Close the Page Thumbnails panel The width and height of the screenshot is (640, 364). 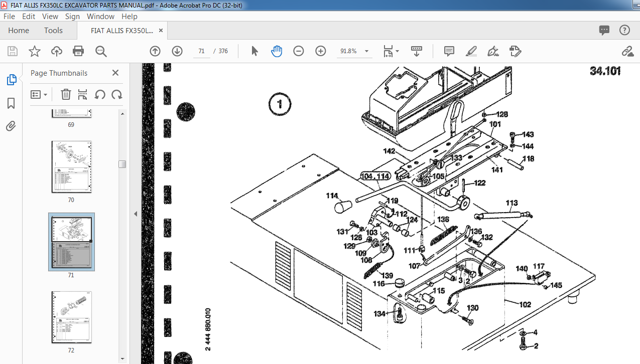(115, 73)
